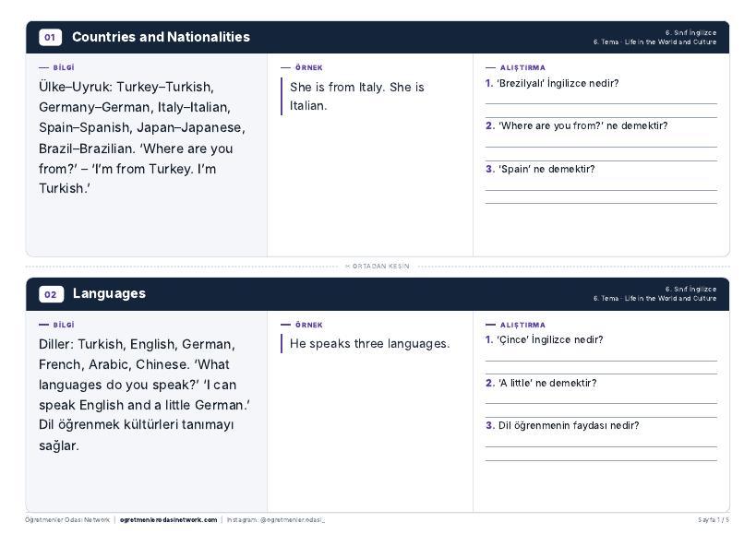The height and width of the screenshot is (534, 756).
Task: Click the "ORTADAN KESİN" cut-line label
Action: coord(378,267)
